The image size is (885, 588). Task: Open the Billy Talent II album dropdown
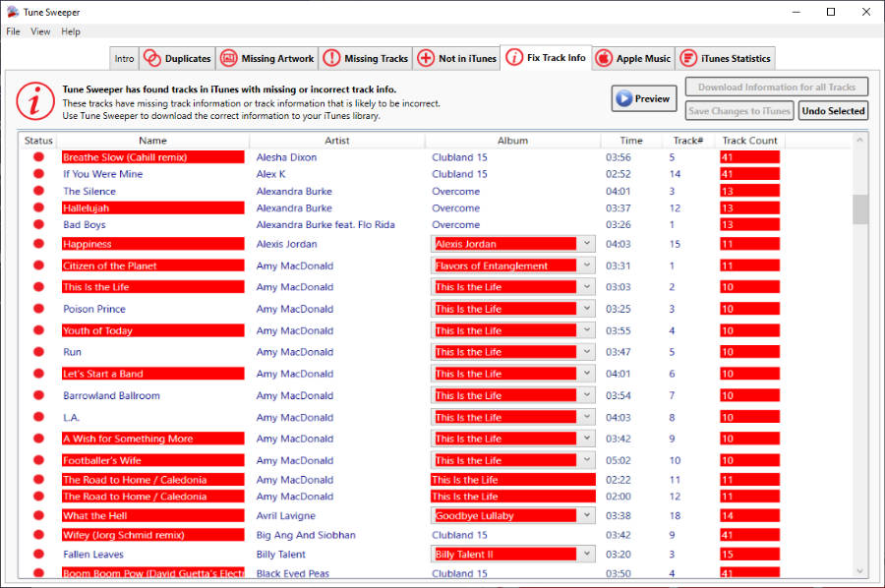point(587,555)
